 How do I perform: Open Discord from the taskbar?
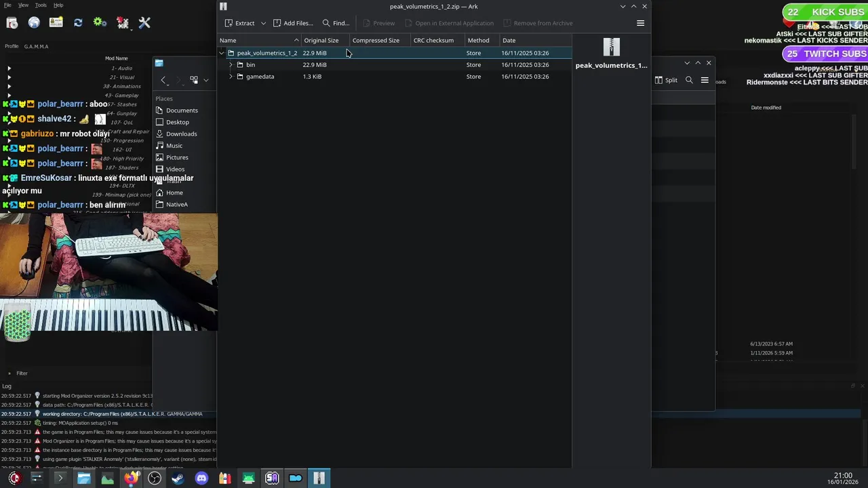(x=201, y=478)
